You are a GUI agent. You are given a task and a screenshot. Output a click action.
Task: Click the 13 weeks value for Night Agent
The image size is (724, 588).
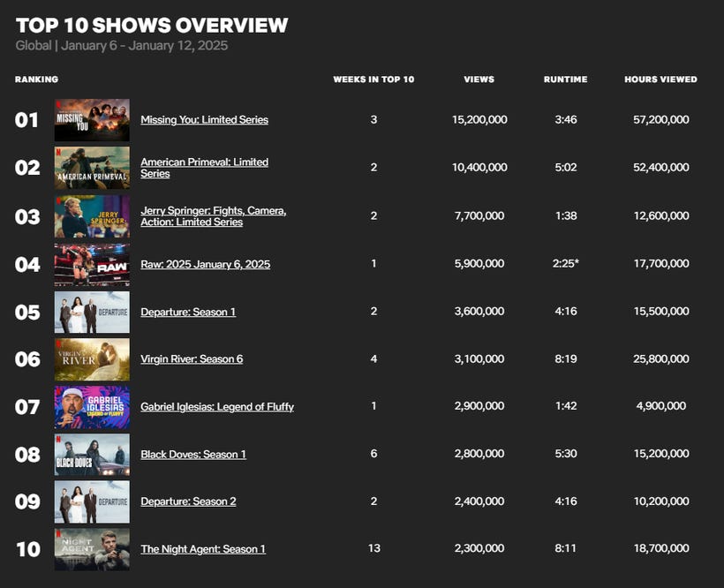pos(374,548)
